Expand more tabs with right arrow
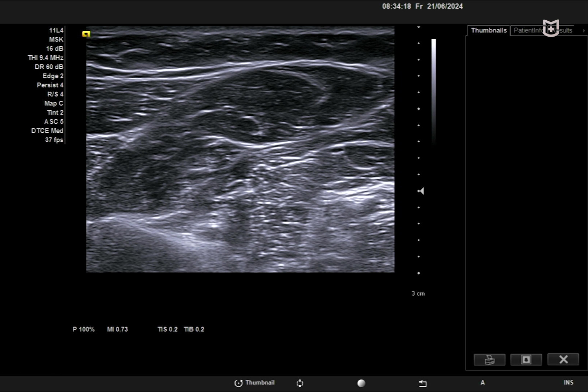The width and height of the screenshot is (588, 392). pyautogui.click(x=584, y=30)
